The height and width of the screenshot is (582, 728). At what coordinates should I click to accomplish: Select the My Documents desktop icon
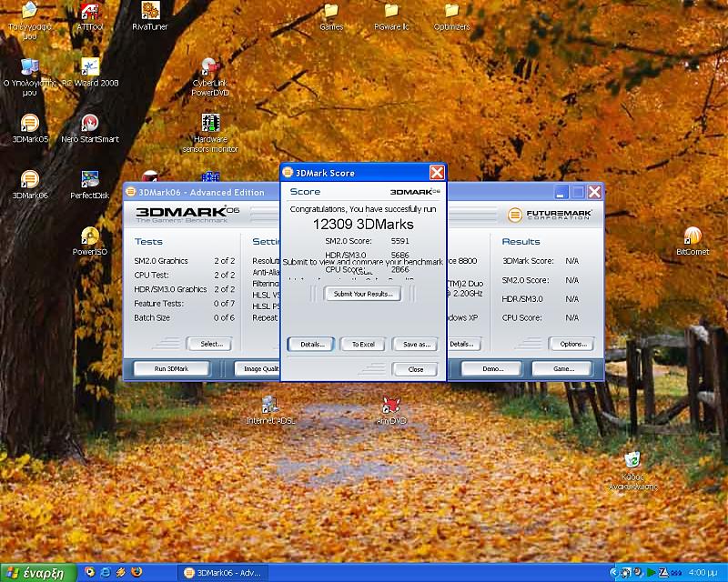tap(30, 20)
